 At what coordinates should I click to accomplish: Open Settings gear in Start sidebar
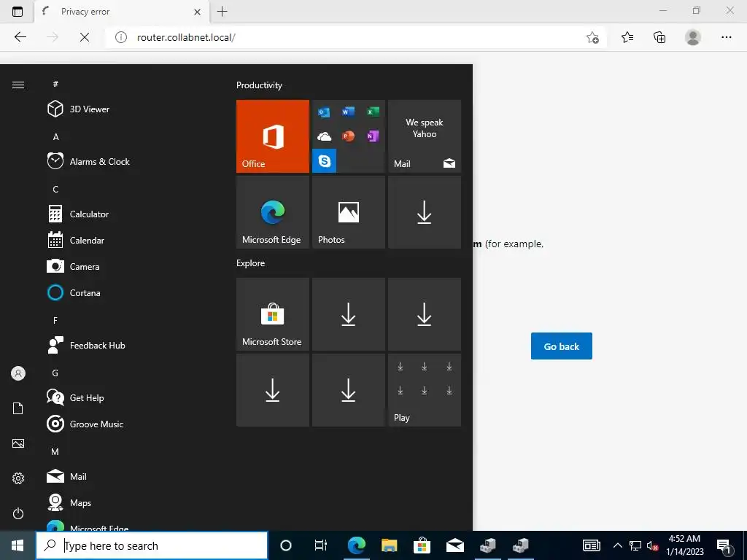[18, 478]
